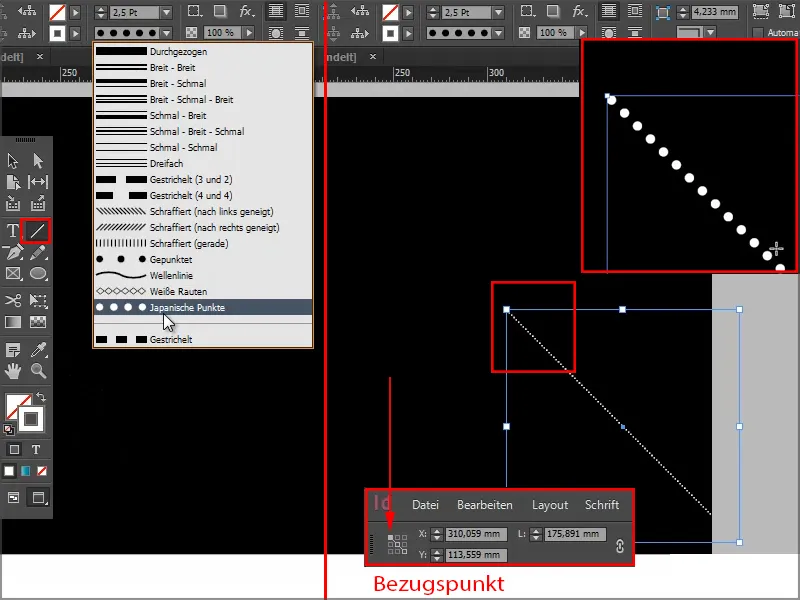Open the Bearbeiten menu
This screenshot has width=800, height=600.
point(485,505)
